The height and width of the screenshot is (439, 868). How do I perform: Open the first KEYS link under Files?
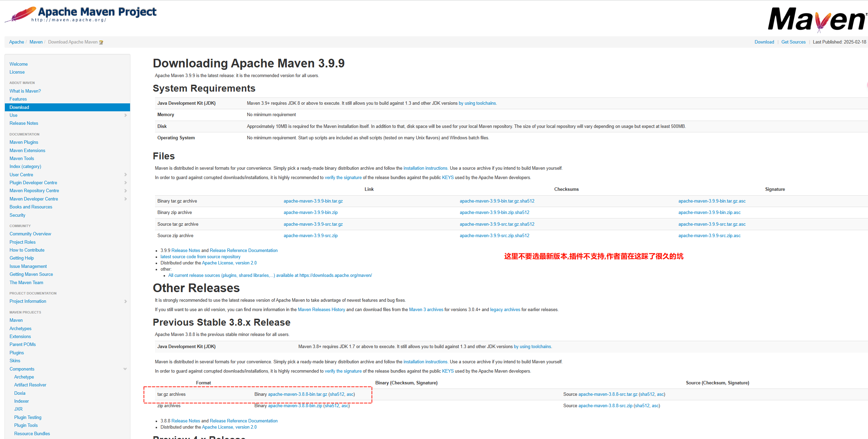pos(448,178)
